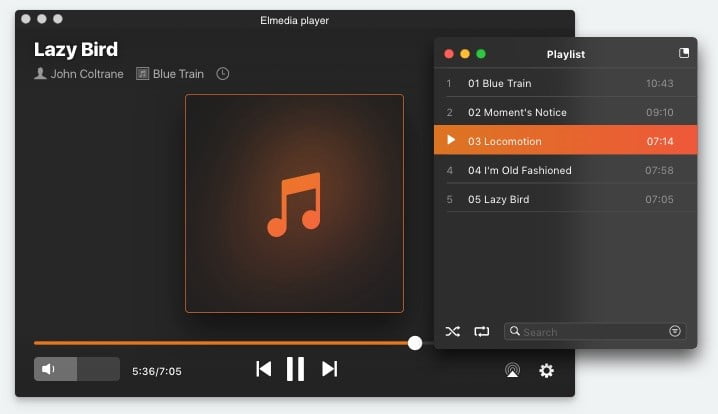
Task: Select track 01 Blue Train
Action: click(566, 83)
